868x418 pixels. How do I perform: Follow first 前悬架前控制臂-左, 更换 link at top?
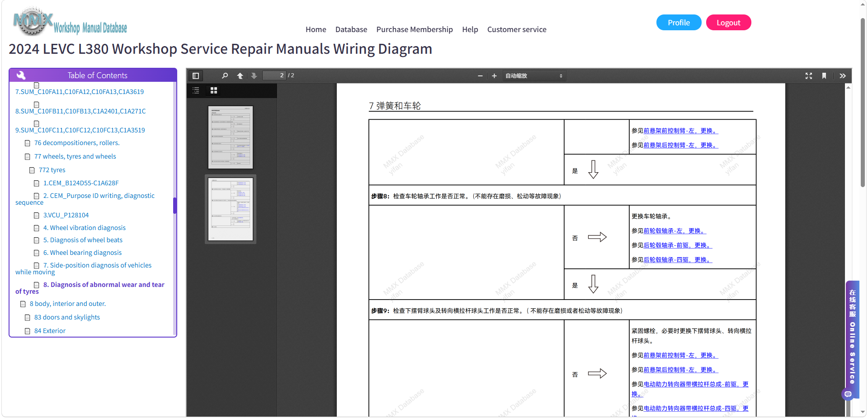click(x=681, y=131)
